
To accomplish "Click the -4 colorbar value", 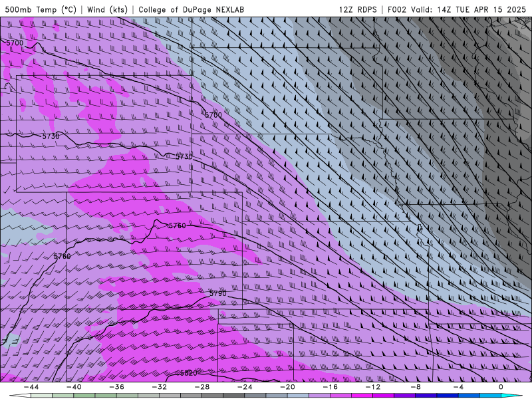I will click(x=458, y=387).
